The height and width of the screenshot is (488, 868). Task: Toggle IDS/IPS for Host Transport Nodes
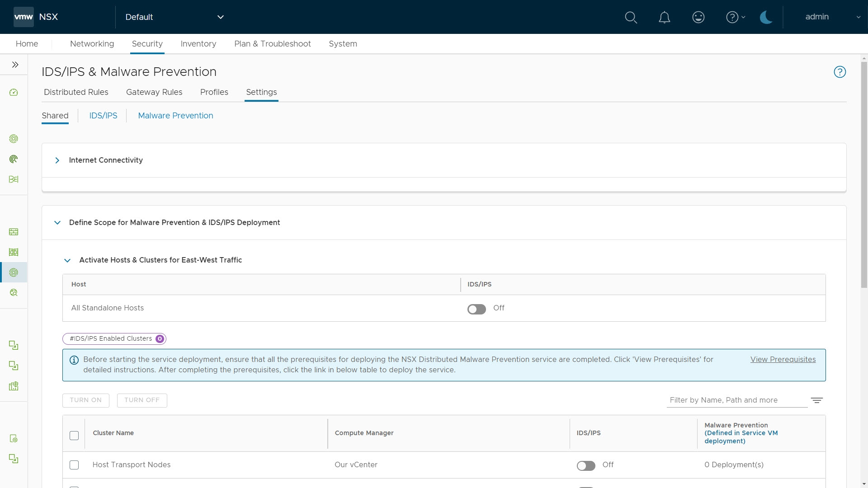(x=586, y=465)
